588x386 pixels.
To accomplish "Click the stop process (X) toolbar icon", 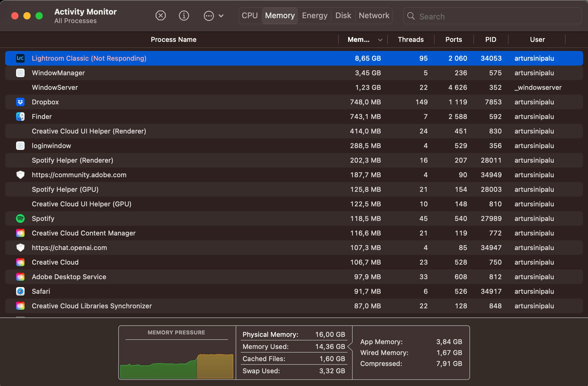I will coord(160,15).
